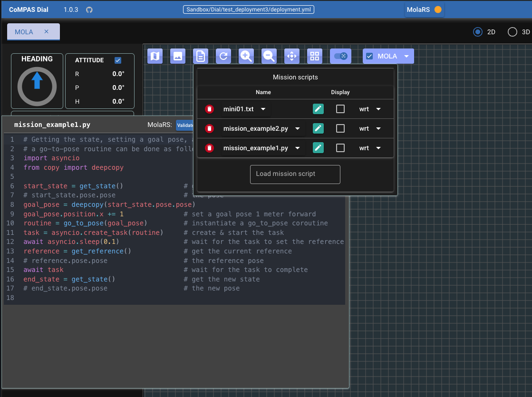Expand the MOLA dropdown arrow in toolbar
532x397 pixels.
pos(406,56)
